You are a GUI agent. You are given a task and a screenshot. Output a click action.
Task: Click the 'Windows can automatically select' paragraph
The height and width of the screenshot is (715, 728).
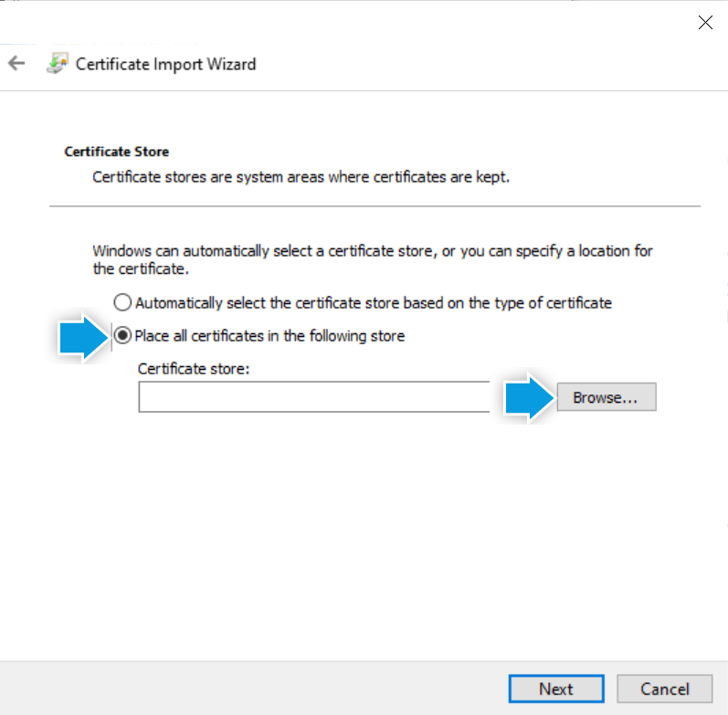pos(373,259)
